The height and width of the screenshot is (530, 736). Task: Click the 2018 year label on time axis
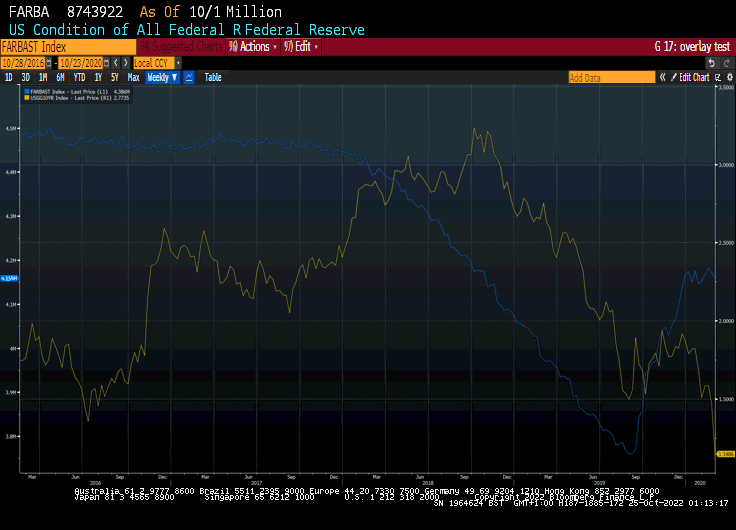tap(428, 483)
